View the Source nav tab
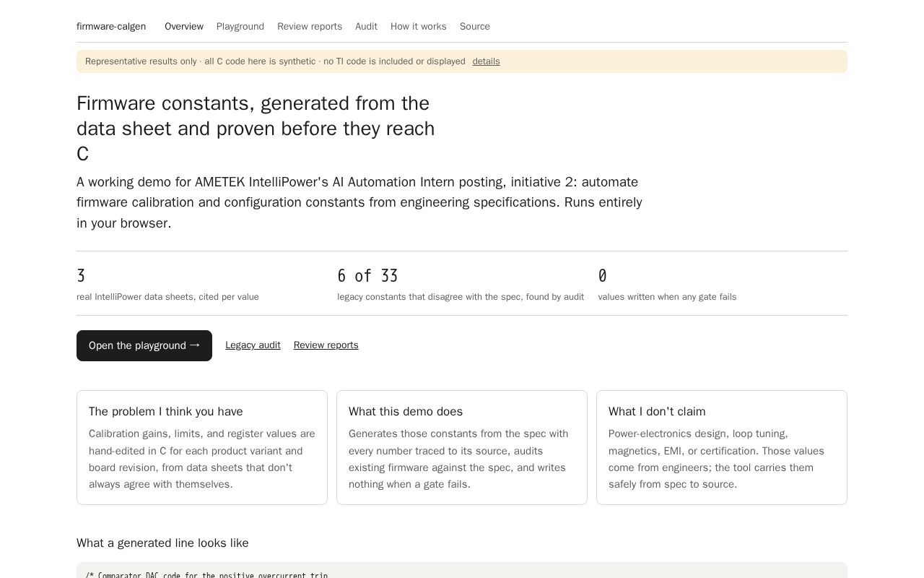Image resolution: width=924 pixels, height=578 pixels. coord(475,27)
